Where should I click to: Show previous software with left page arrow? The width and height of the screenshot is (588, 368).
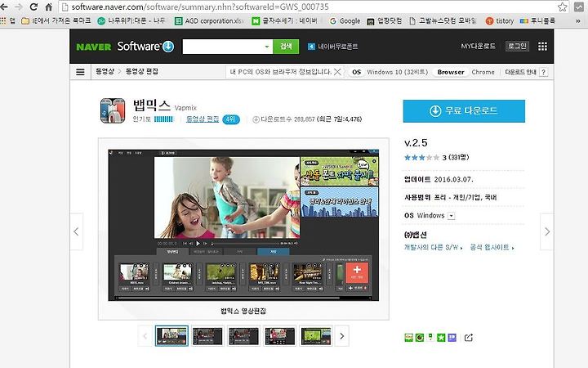[77, 231]
